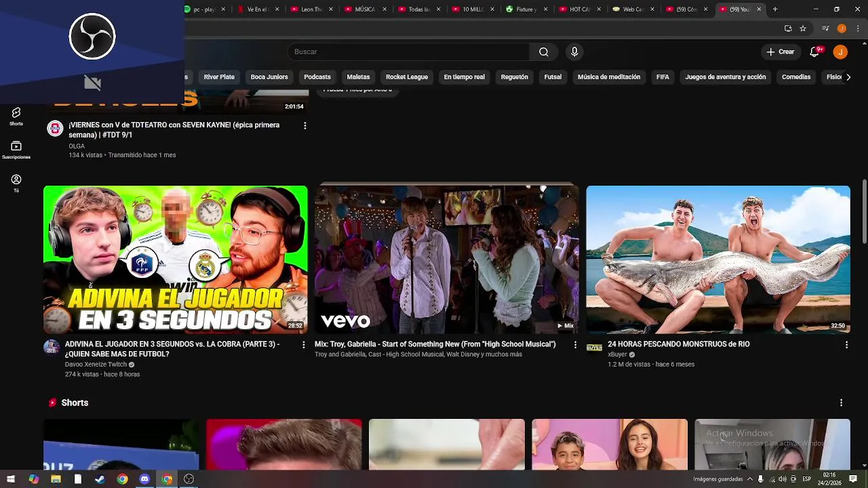
Task: Open 24 HORAS PESCANDO thumbnail
Action: (x=718, y=260)
